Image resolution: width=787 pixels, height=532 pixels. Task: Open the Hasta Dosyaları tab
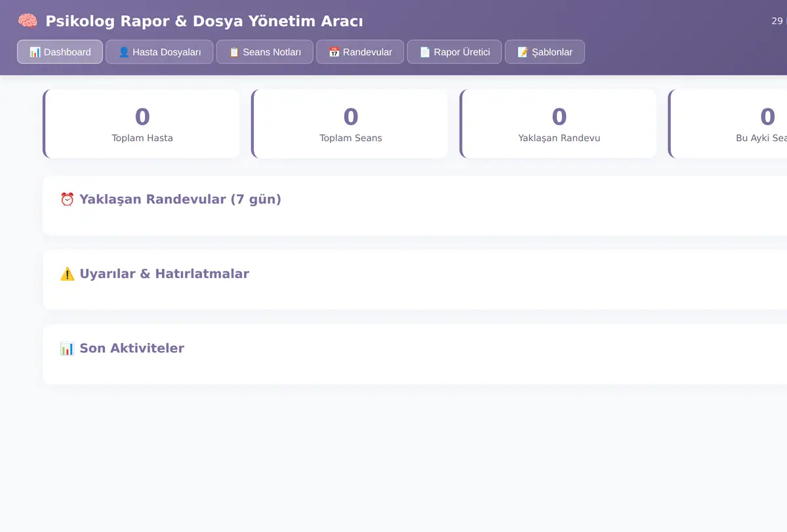[x=159, y=52]
